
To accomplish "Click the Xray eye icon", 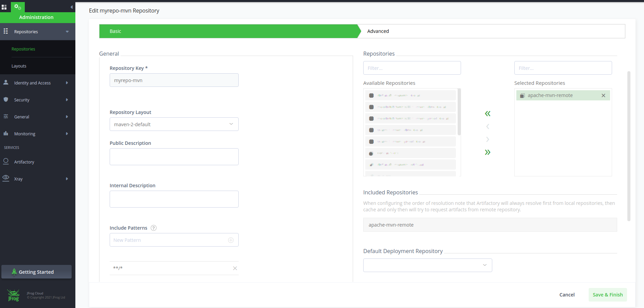I will 6,178.
